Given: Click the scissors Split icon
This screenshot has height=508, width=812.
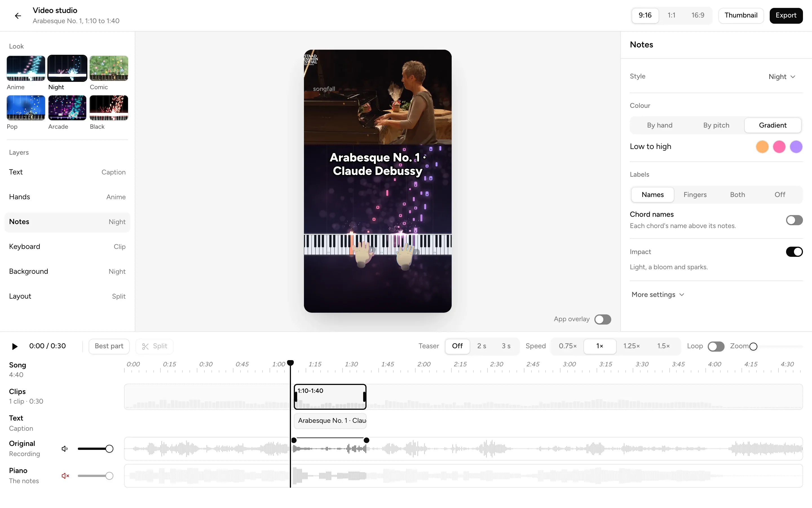Looking at the screenshot, I should [x=145, y=346].
